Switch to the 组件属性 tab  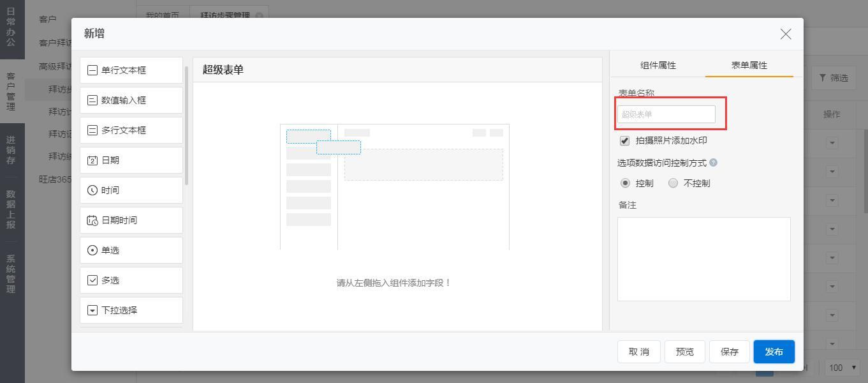pyautogui.click(x=658, y=65)
